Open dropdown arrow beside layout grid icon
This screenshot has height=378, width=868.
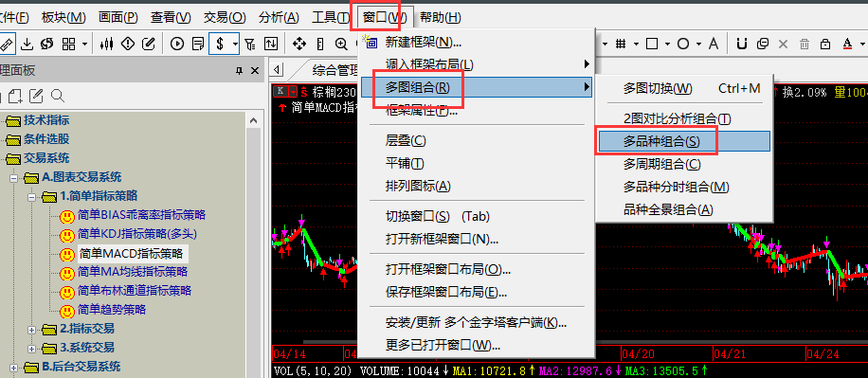coord(84,44)
